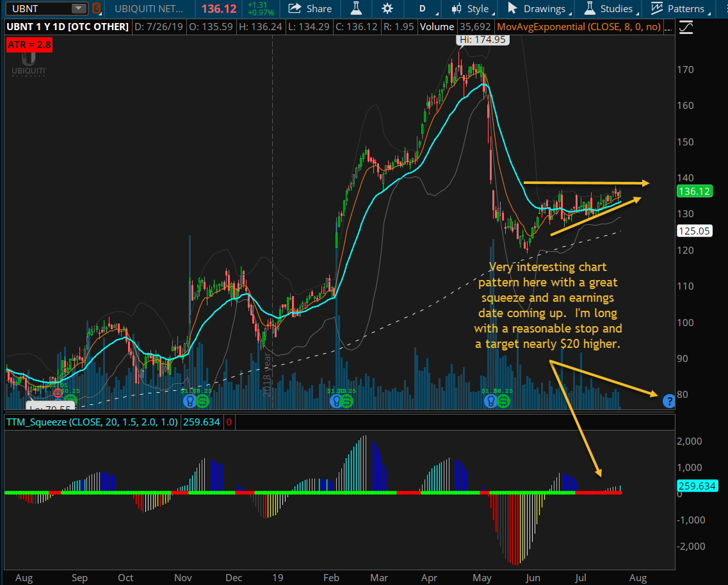The image size is (728, 585).
Task: Open the flask Edit Studies icon
Action: pos(356,8)
